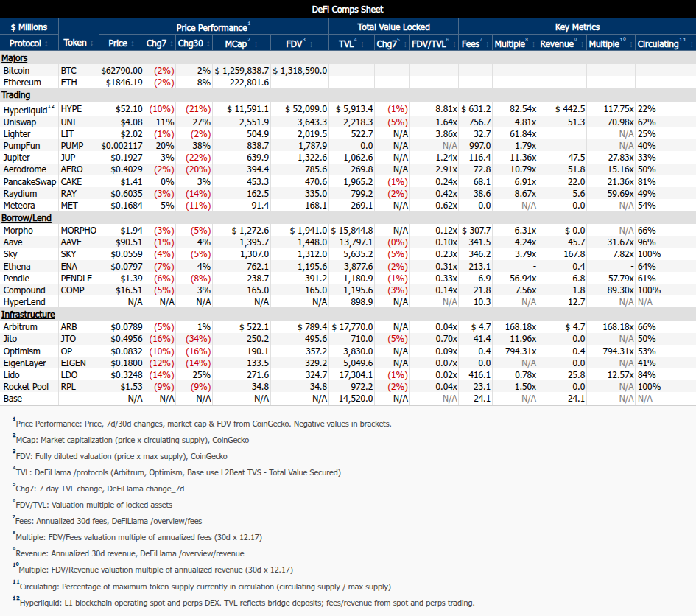
Task: Click the Arbitrum protocol name
Action: click(21, 327)
